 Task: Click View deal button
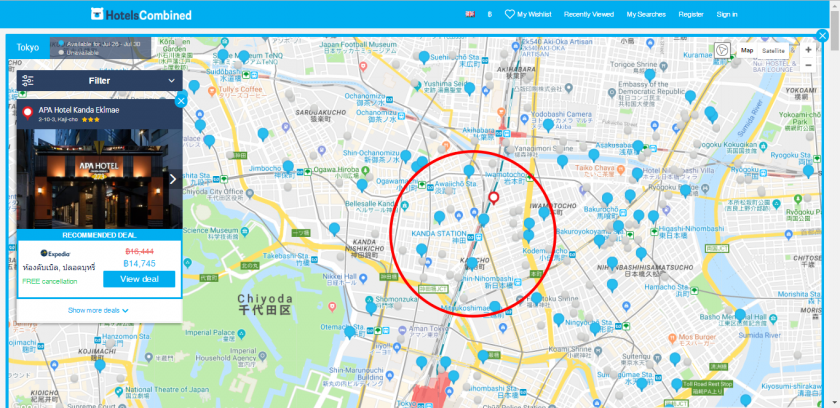139,279
